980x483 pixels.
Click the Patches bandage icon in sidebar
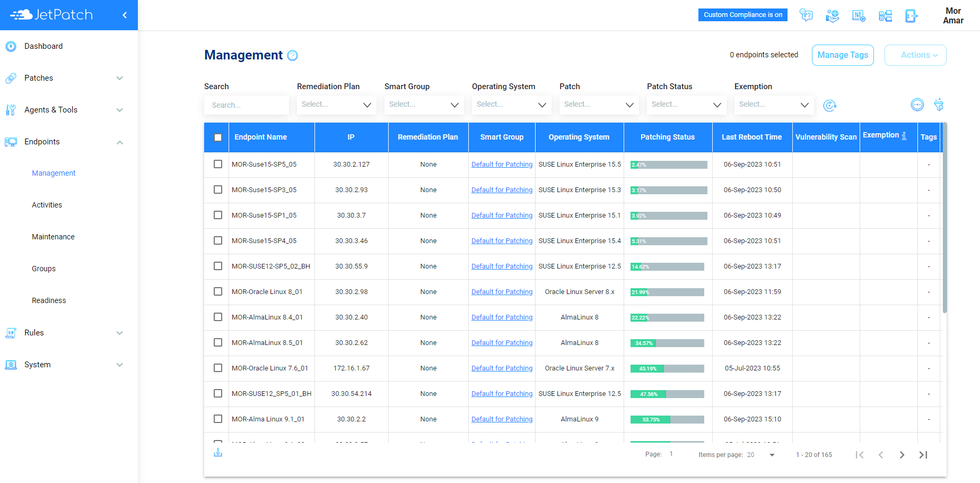click(x=11, y=78)
